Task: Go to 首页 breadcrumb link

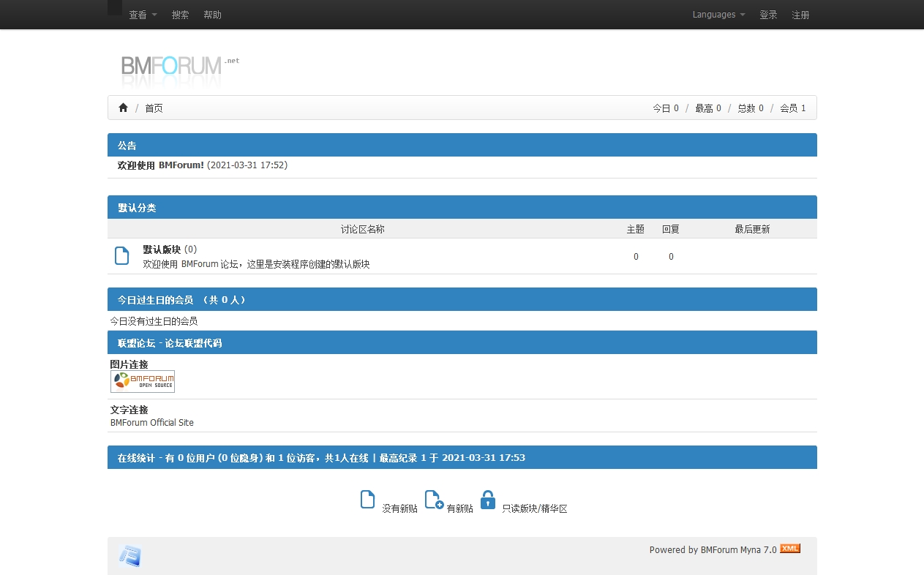Action: pyautogui.click(x=154, y=108)
